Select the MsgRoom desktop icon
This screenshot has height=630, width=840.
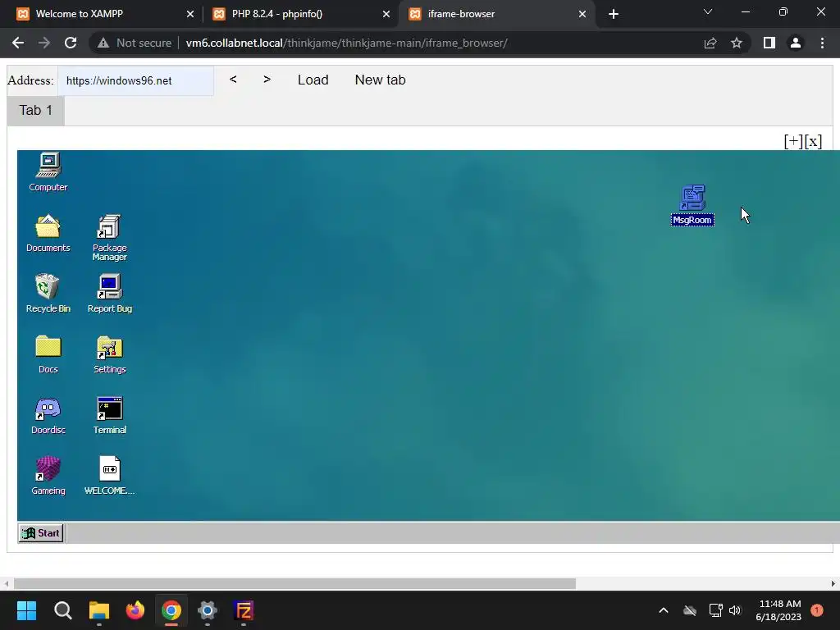tap(692, 204)
